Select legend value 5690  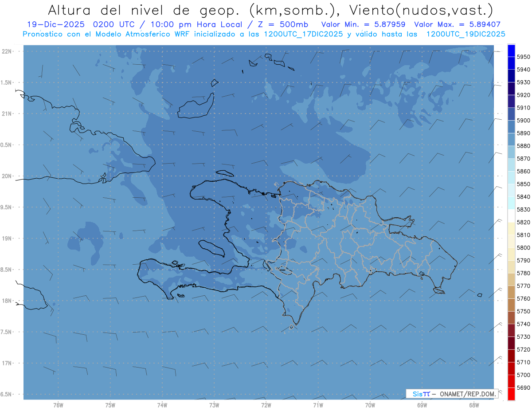[524, 388]
